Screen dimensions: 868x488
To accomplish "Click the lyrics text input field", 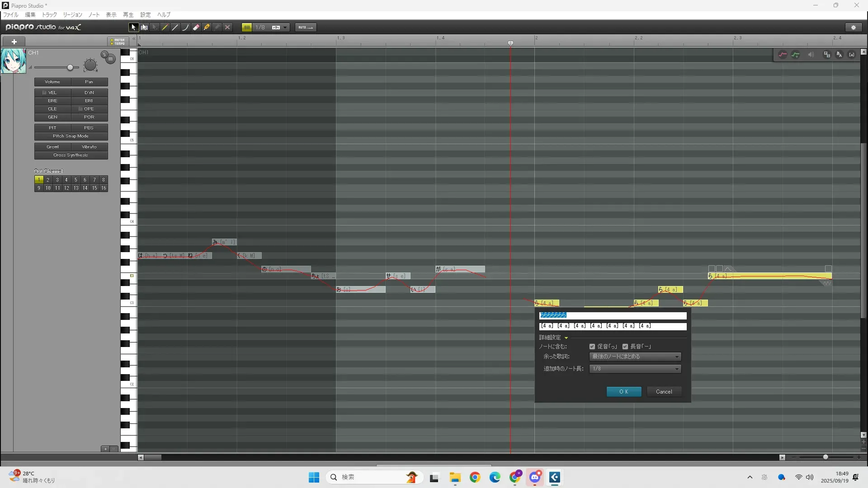I will coord(613,315).
